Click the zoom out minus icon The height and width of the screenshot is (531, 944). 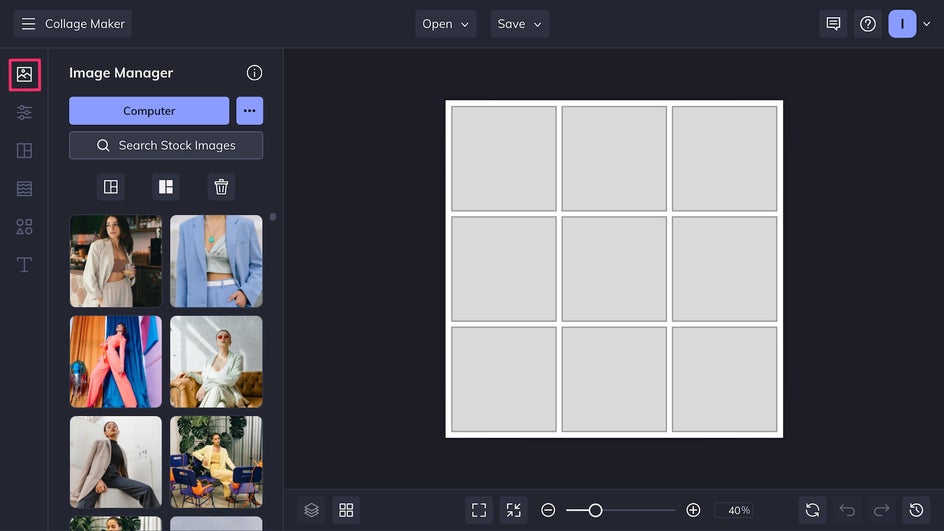(548, 510)
